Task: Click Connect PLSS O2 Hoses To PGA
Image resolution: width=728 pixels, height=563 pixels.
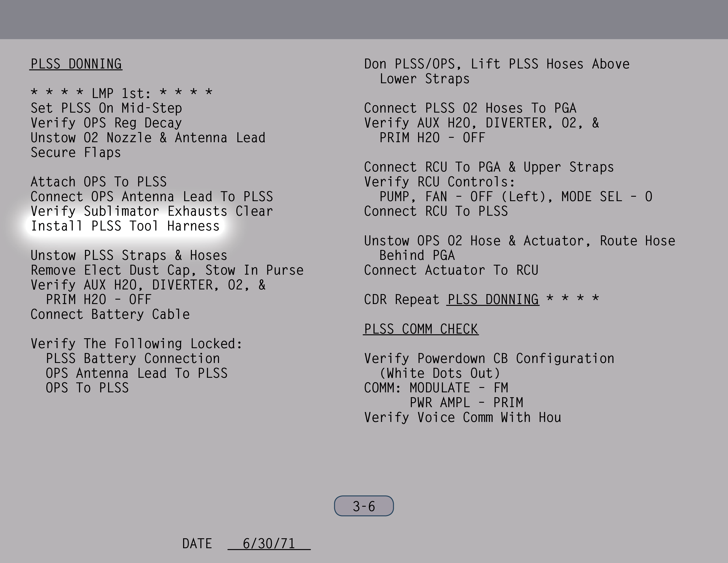Action: (470, 108)
